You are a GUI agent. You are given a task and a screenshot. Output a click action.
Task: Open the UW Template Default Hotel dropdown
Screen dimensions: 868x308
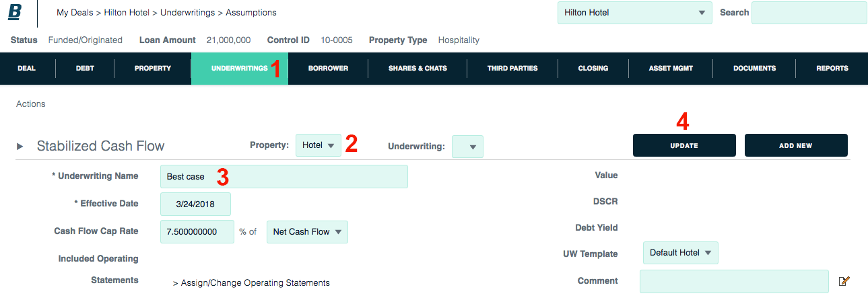[x=680, y=253]
